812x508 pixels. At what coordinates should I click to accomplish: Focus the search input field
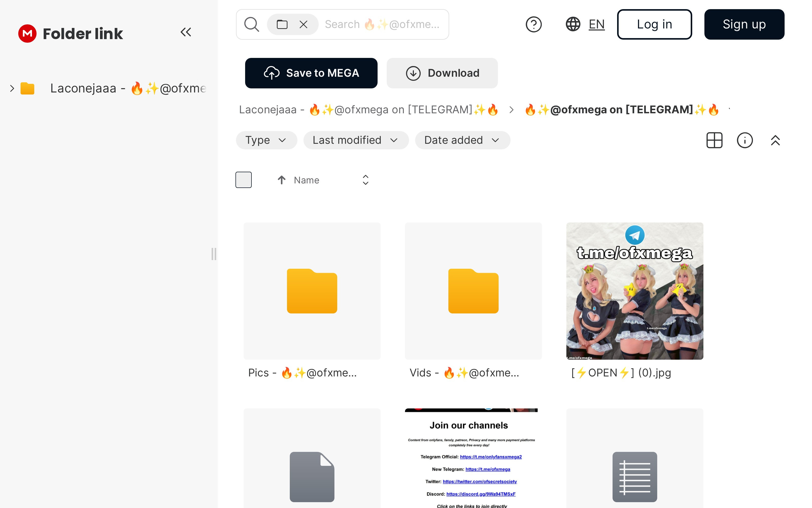point(382,24)
